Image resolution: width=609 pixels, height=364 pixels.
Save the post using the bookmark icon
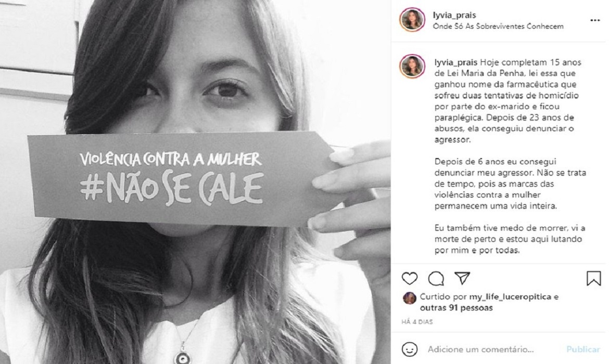pyautogui.click(x=593, y=278)
